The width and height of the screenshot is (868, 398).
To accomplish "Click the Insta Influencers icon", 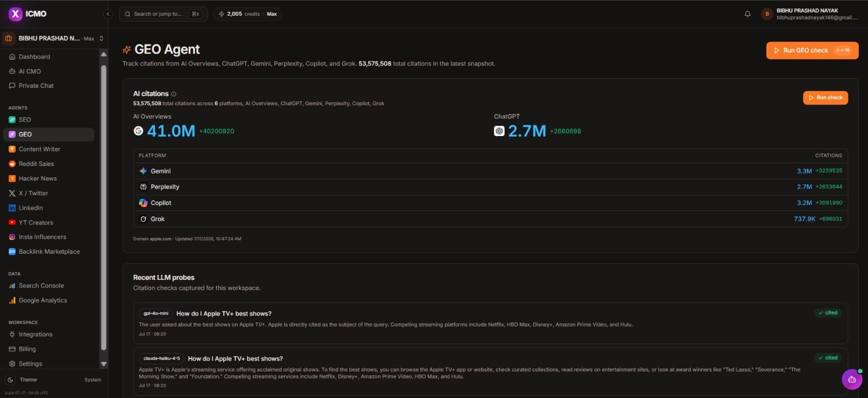I will pyautogui.click(x=12, y=237).
